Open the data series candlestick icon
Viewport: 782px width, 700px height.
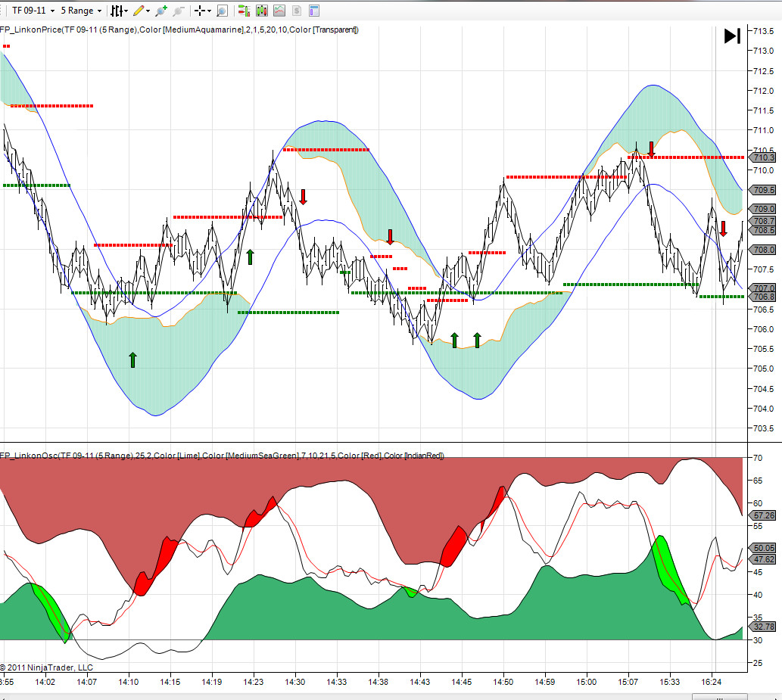pyautogui.click(x=261, y=11)
